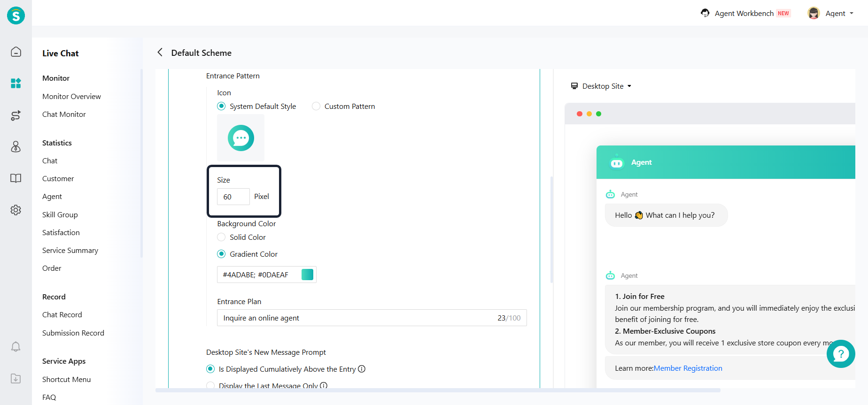Navigate to Chat Record menu item

62,315
